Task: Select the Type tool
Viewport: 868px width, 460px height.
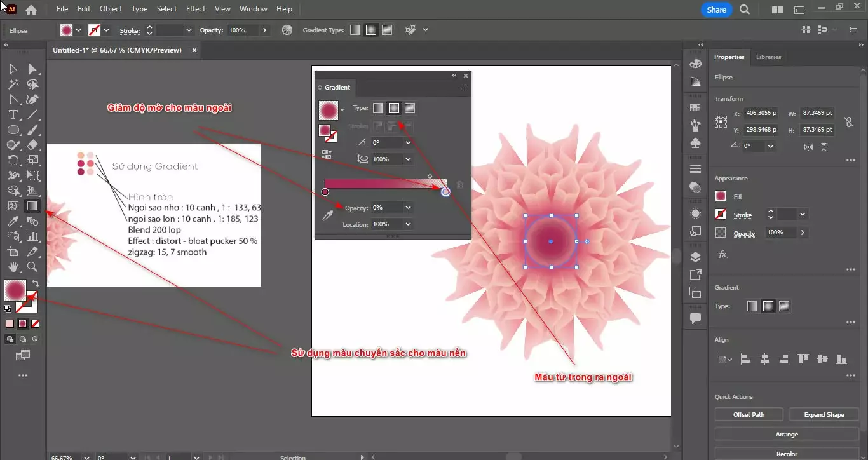Action: point(13,114)
